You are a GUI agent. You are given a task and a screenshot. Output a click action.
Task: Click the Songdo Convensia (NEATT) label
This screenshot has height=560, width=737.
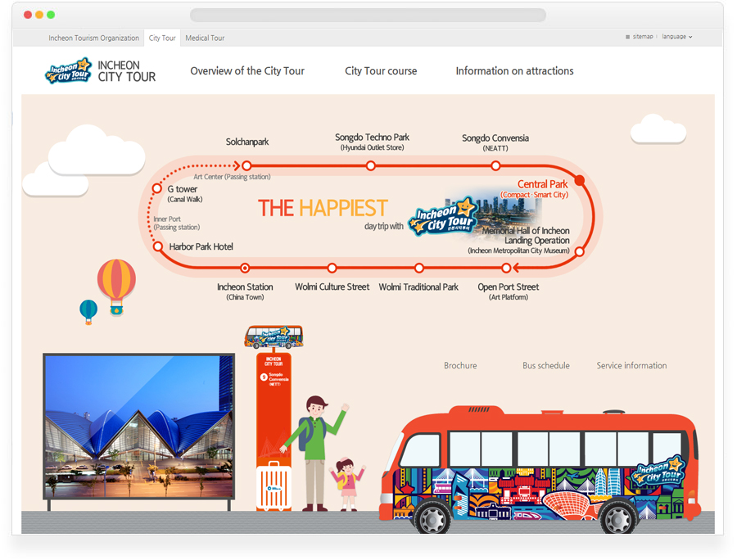coord(495,142)
